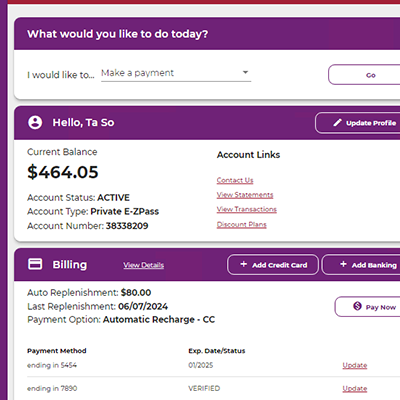Open the Discount Plans link

pos(242,224)
